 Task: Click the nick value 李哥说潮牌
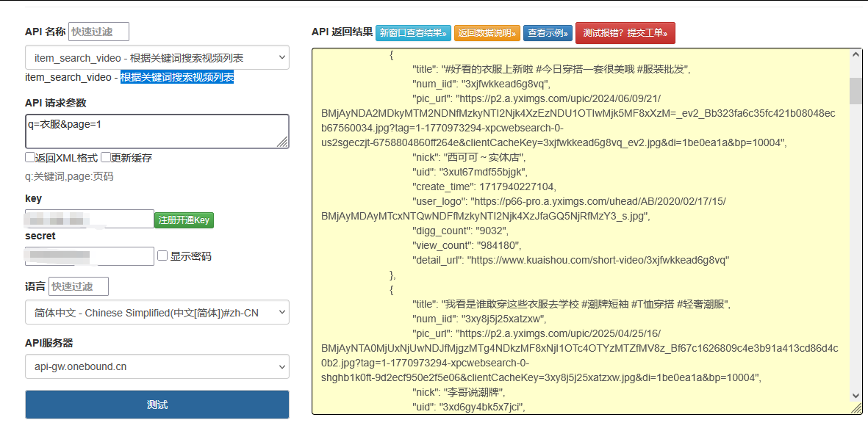pos(474,393)
